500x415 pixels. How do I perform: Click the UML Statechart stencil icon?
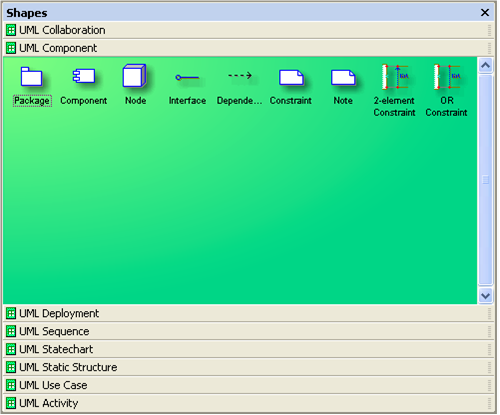pyautogui.click(x=11, y=349)
